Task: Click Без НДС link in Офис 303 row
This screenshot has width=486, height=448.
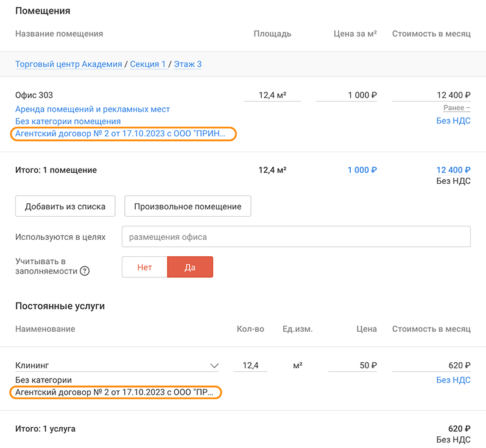Action: tap(453, 121)
